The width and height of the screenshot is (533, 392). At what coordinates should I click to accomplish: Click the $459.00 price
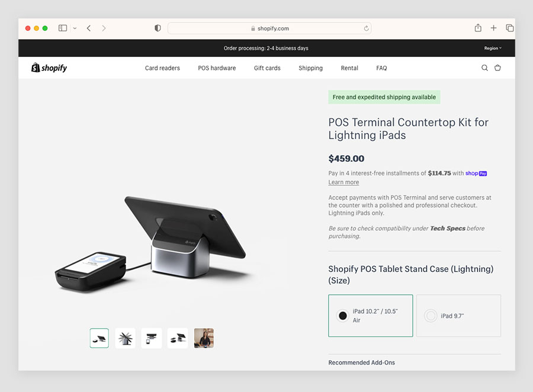click(346, 159)
